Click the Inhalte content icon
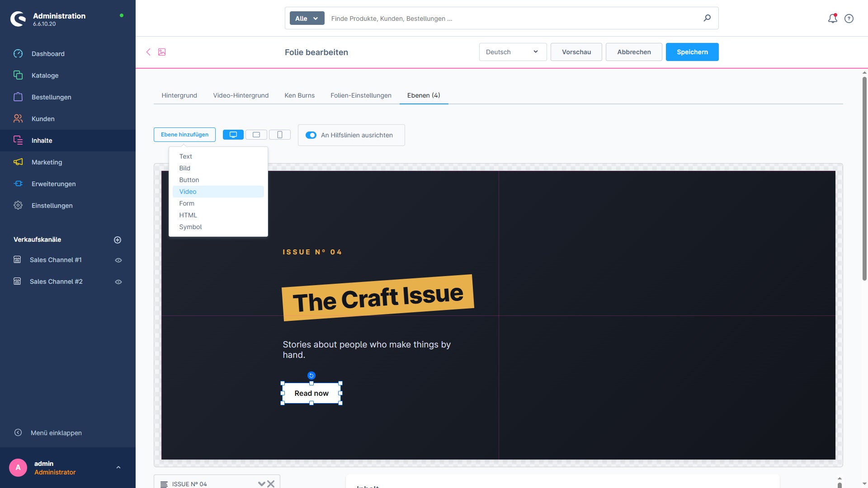Screen dimensions: 868x488 [x=18, y=141]
